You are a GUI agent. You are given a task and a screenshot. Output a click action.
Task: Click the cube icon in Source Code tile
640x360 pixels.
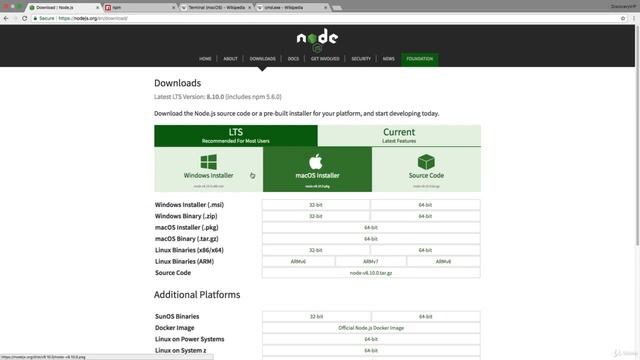pyautogui.click(x=426, y=162)
